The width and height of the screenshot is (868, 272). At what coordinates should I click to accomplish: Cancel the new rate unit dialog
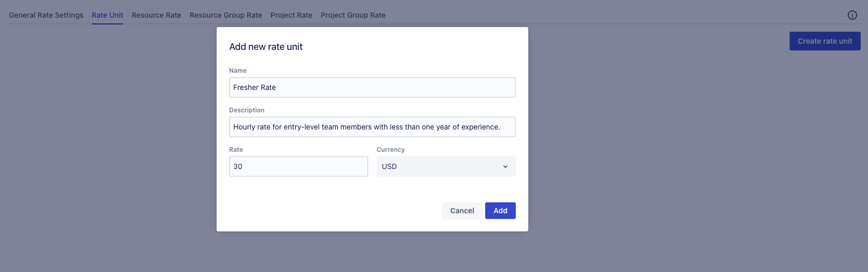(x=462, y=211)
